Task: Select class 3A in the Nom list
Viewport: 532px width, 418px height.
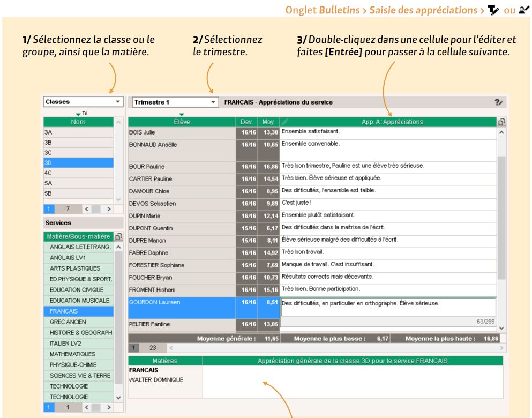Action: tap(78, 132)
